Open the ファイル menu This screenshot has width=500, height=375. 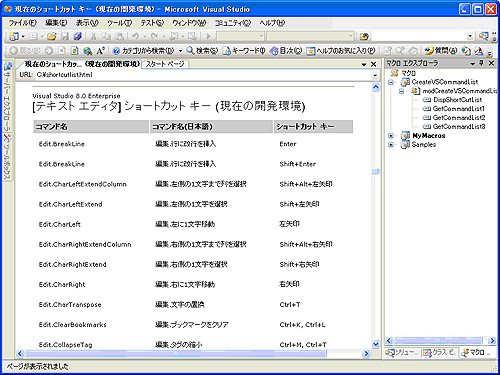coord(23,23)
